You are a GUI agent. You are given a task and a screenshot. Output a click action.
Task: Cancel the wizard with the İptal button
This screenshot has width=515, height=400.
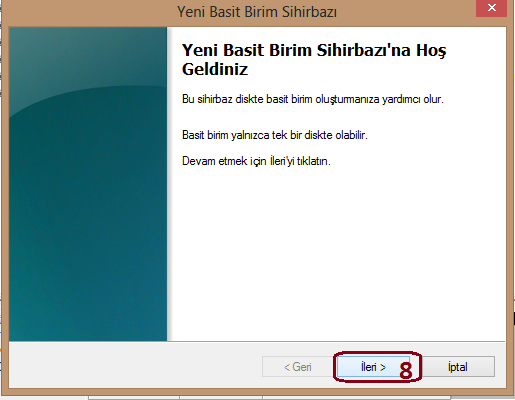[x=457, y=367]
